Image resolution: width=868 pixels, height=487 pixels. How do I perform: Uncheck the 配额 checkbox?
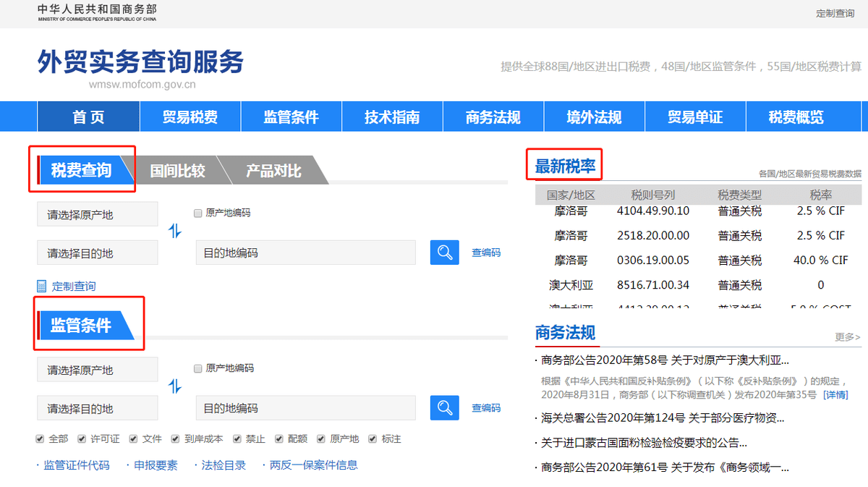(x=279, y=439)
